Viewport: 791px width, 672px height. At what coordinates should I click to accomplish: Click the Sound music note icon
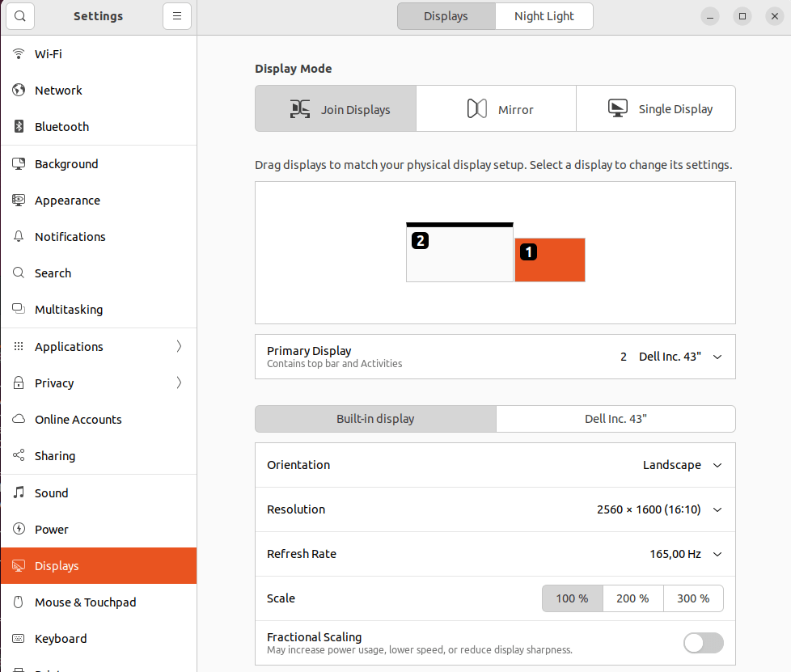(19, 492)
